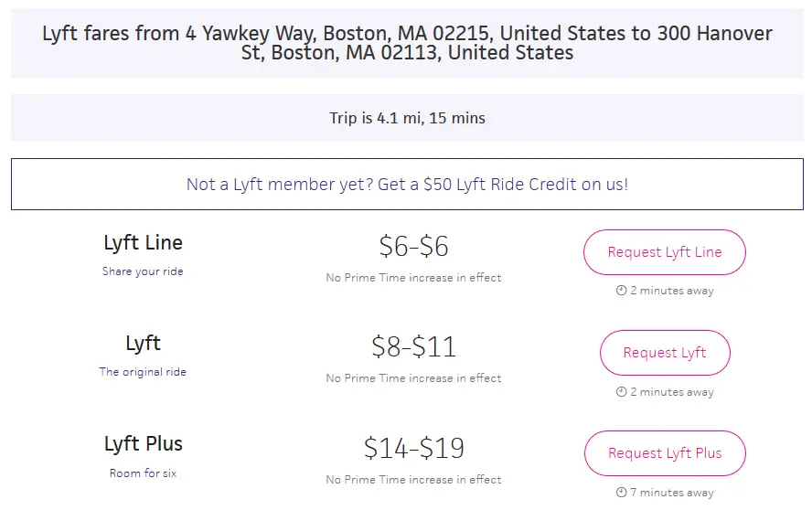Screen dimensions: 812x510
Task: Click the "7 minutes away" wait time text
Action: (x=672, y=493)
